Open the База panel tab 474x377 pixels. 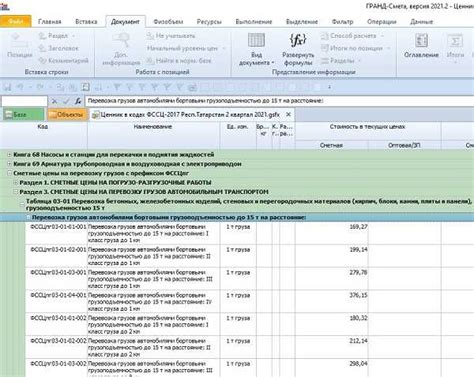click(x=23, y=114)
